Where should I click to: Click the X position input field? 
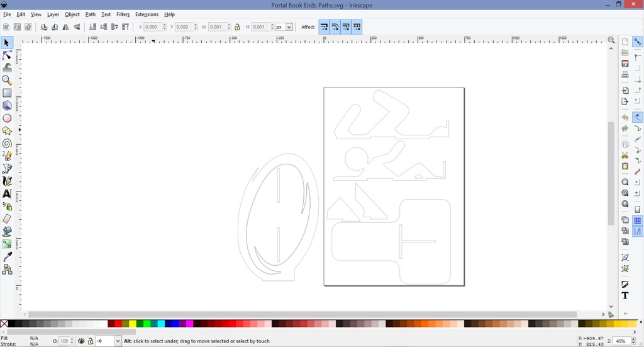tap(152, 27)
